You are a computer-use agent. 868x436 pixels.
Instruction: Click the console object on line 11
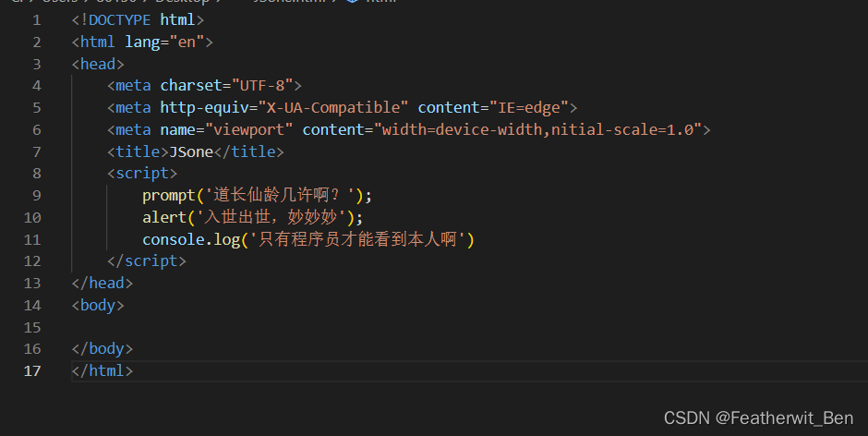[x=174, y=239]
